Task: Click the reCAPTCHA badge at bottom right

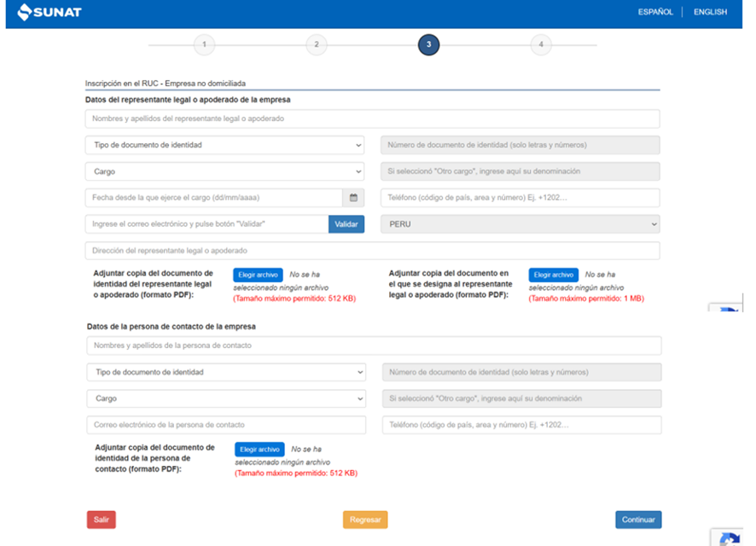Action: [728, 537]
